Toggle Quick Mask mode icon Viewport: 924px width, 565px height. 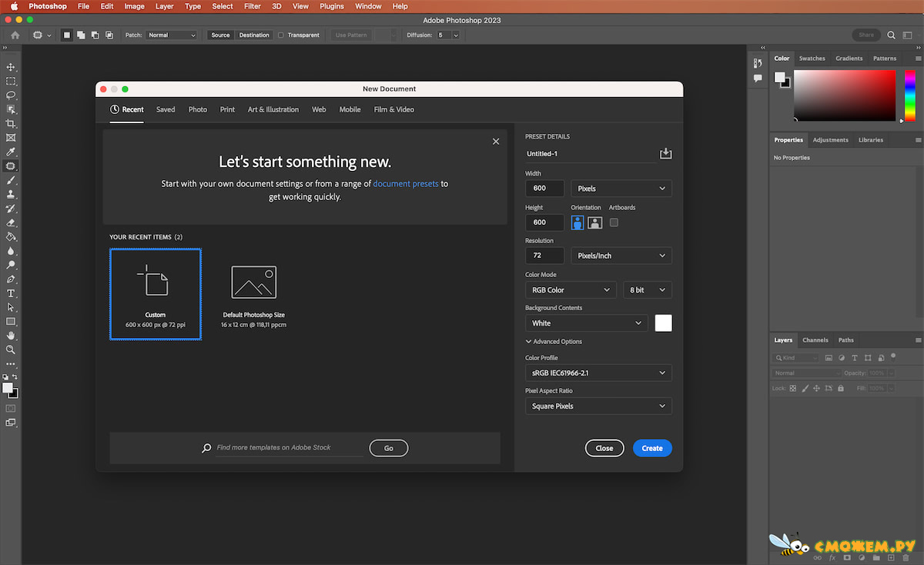tap(11, 408)
